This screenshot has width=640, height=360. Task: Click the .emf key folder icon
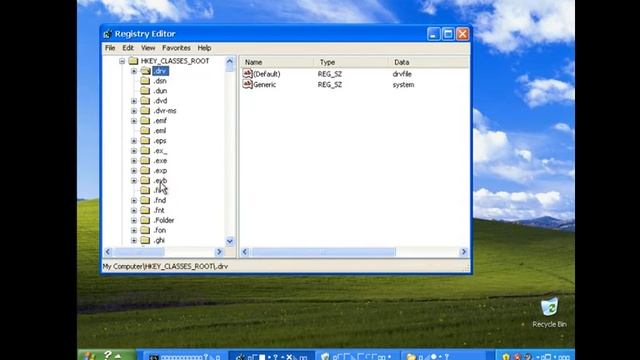coord(145,120)
